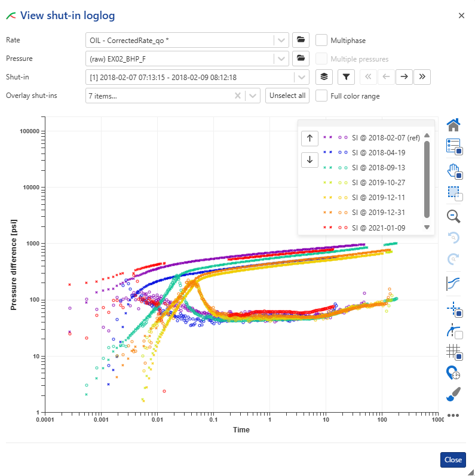This screenshot has height=476, width=475.
Task: Open the Shut-in date range dropdown
Action: 302,77
